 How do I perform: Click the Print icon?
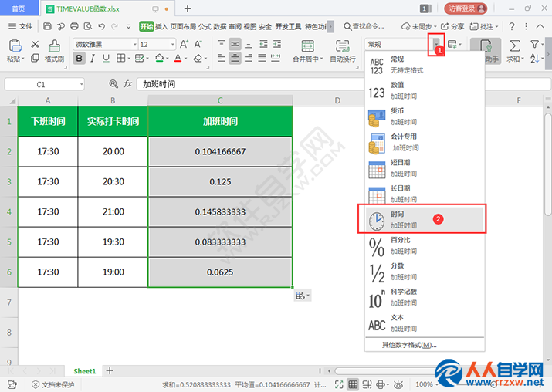coord(74,26)
